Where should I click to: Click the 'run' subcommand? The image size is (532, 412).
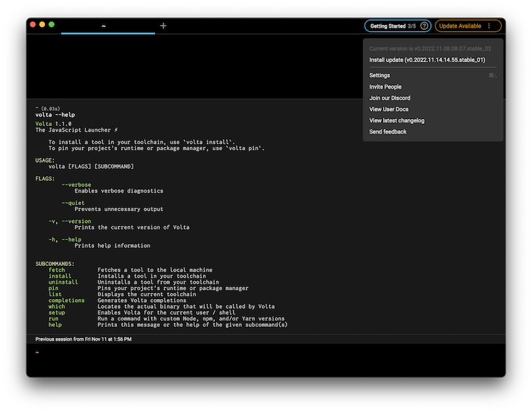coord(53,319)
